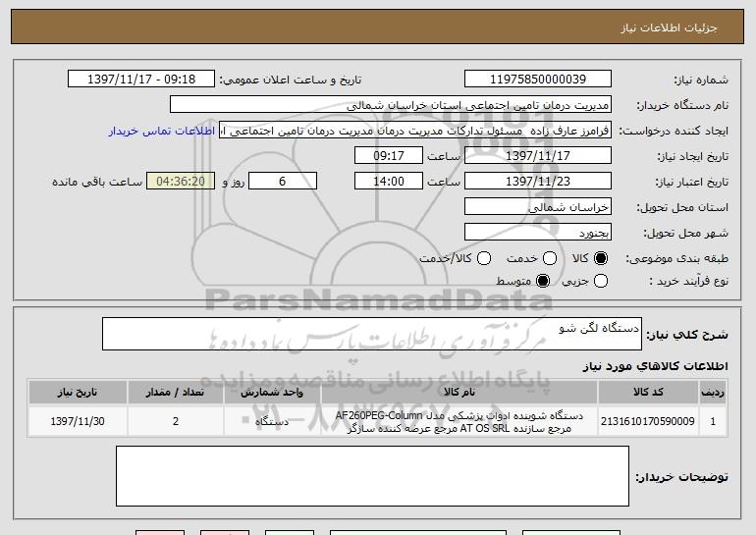Click the item code cell 2131610170590009
This screenshot has width=756, height=535.
click(x=648, y=421)
